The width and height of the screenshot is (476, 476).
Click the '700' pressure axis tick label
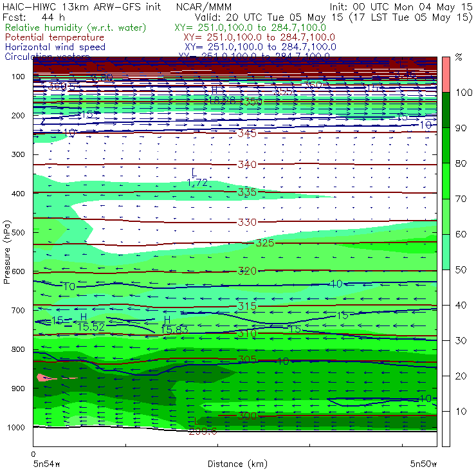pos(18,311)
